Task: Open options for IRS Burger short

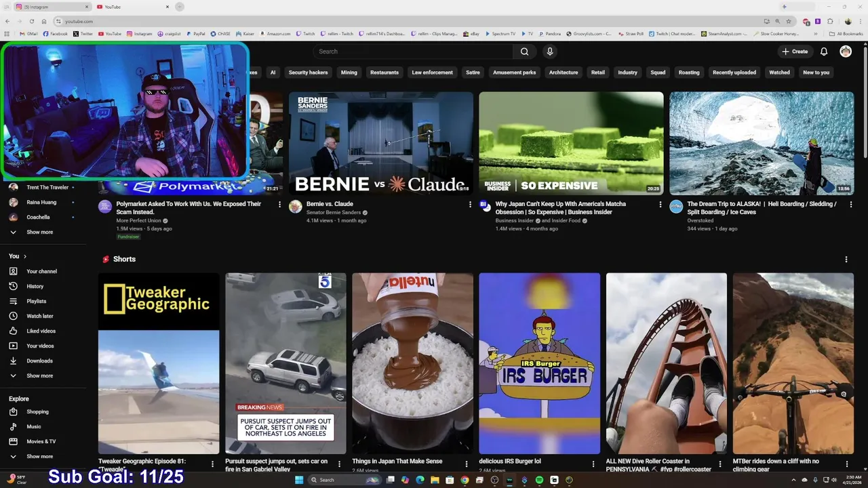Action: coord(593,464)
